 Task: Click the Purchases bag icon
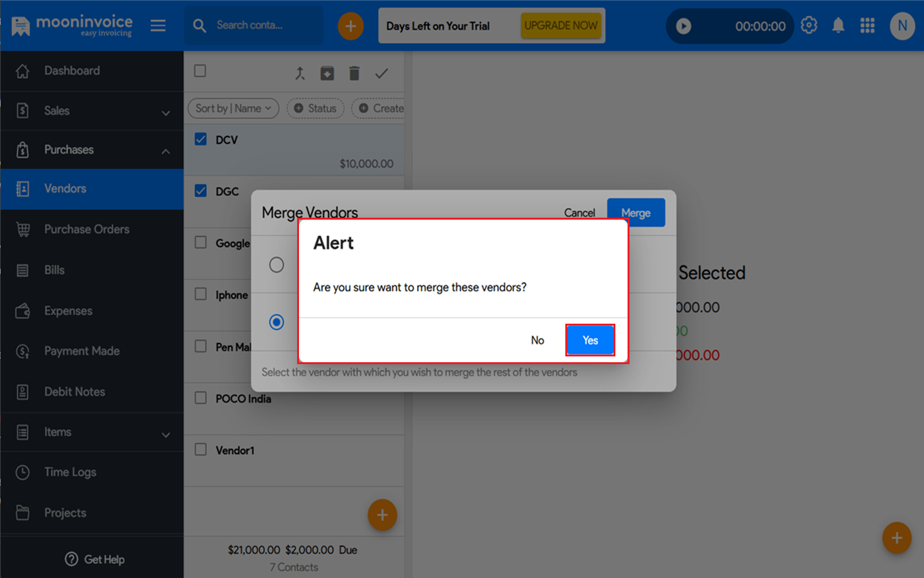click(x=22, y=150)
